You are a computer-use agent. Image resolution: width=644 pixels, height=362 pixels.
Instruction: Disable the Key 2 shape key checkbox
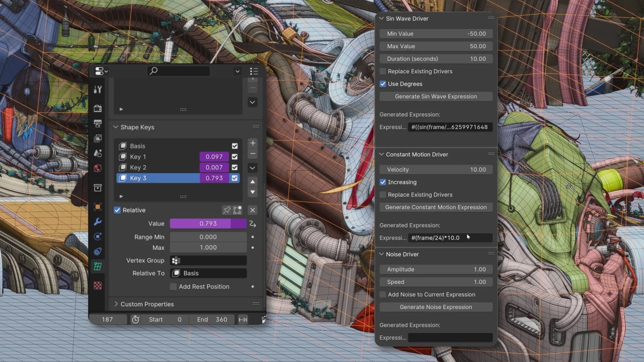[235, 167]
